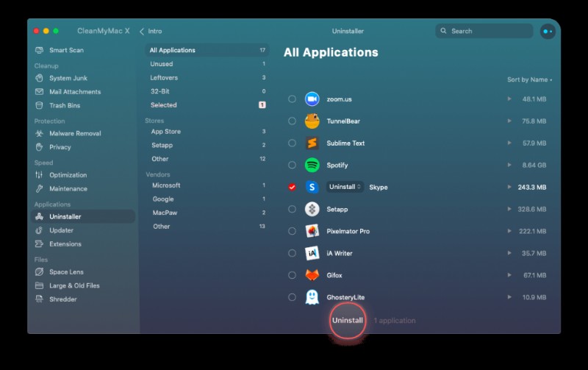Click the Gifox fox icon
The width and height of the screenshot is (588, 370).
click(x=312, y=275)
